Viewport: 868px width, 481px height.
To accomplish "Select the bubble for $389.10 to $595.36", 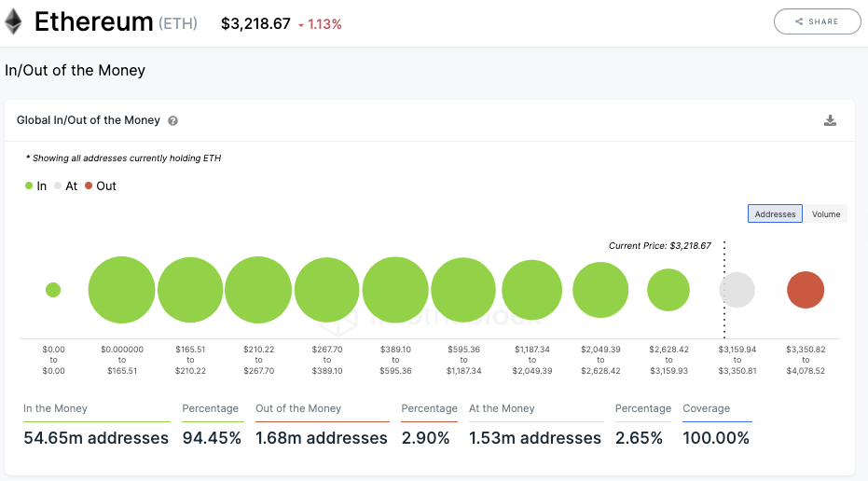I will click(x=395, y=290).
